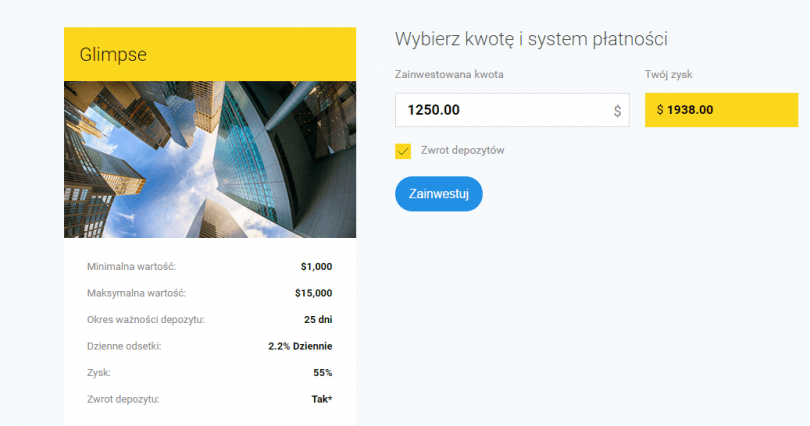
Task: Click the skyscraper image thumbnail
Action: [210, 160]
